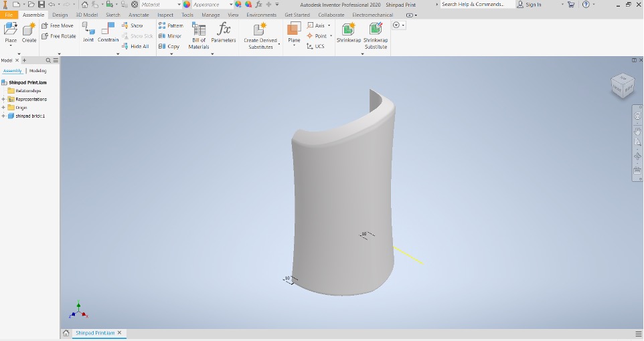The width and height of the screenshot is (644, 341).
Task: Click the Save icon in quick access toolbar
Action: coord(42,5)
